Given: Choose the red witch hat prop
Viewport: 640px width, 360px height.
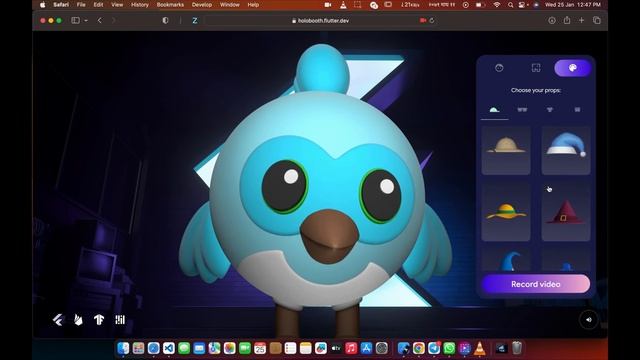Looking at the screenshot, I should 566,212.
